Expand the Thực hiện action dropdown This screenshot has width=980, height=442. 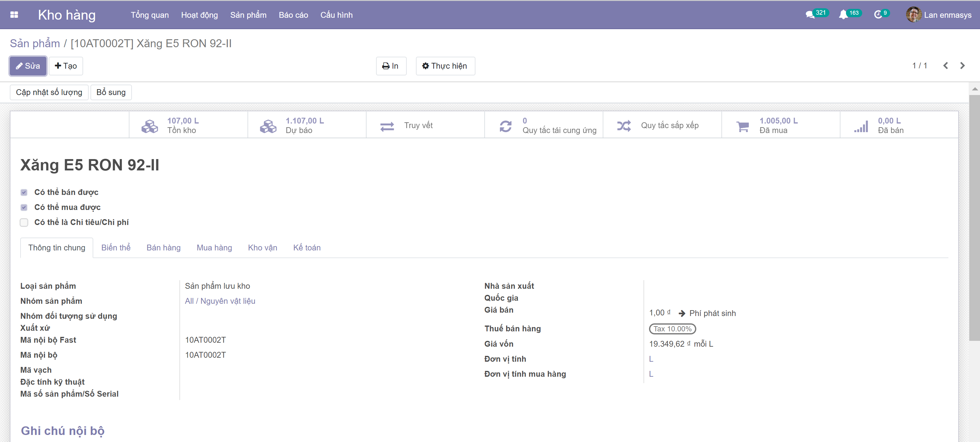tap(445, 66)
